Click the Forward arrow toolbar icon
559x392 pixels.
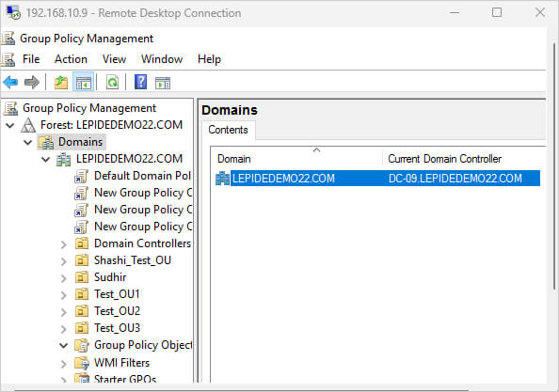pyautogui.click(x=32, y=83)
